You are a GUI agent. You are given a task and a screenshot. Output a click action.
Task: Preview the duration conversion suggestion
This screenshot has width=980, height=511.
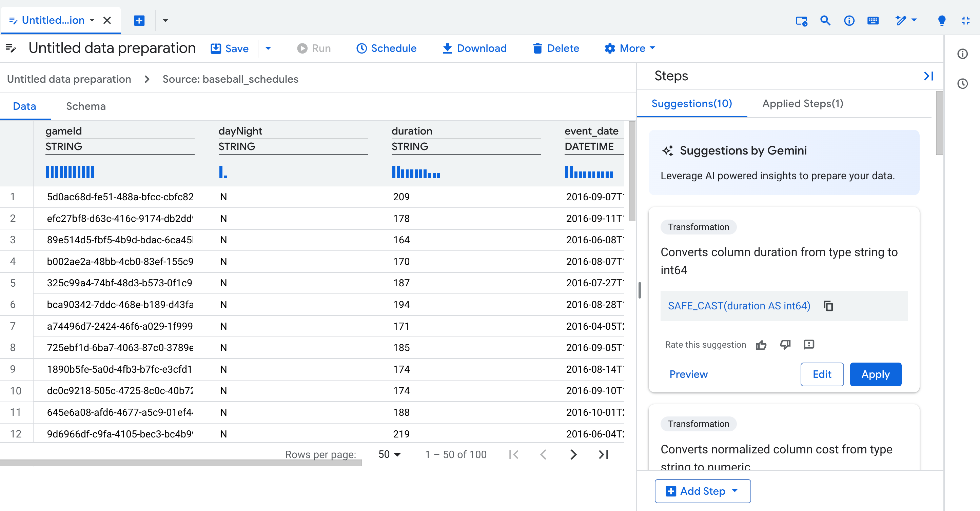(x=689, y=374)
